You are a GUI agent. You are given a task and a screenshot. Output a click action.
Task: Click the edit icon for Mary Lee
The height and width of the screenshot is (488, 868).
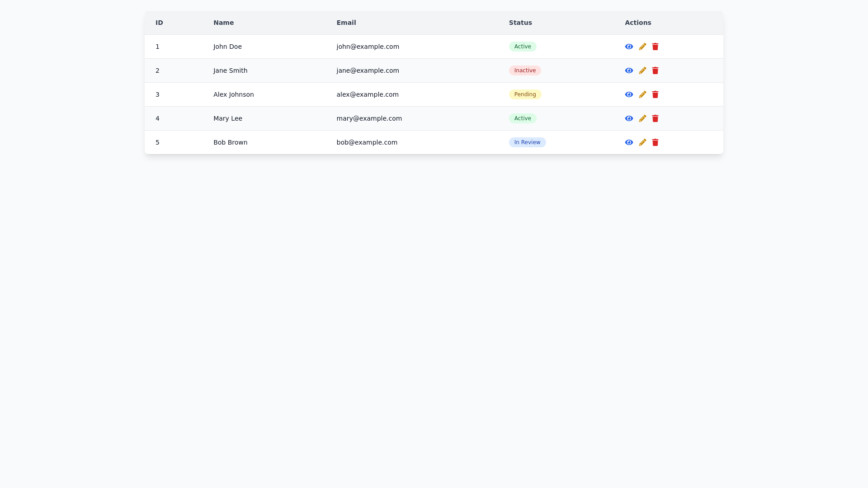point(642,118)
